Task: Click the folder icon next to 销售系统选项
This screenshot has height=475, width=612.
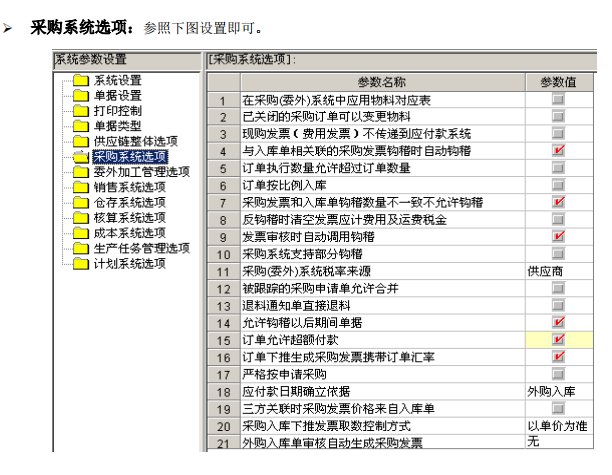Action: (81, 187)
